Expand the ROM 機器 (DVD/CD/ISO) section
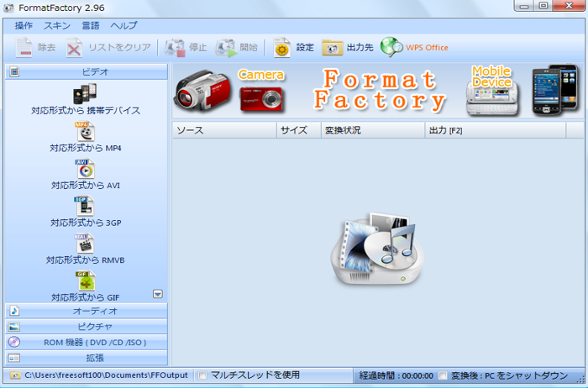 point(87,343)
